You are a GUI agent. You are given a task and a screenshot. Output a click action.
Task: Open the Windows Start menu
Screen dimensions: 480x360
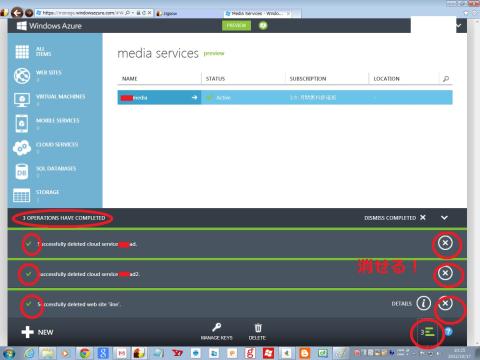pyautogui.click(x=9, y=353)
